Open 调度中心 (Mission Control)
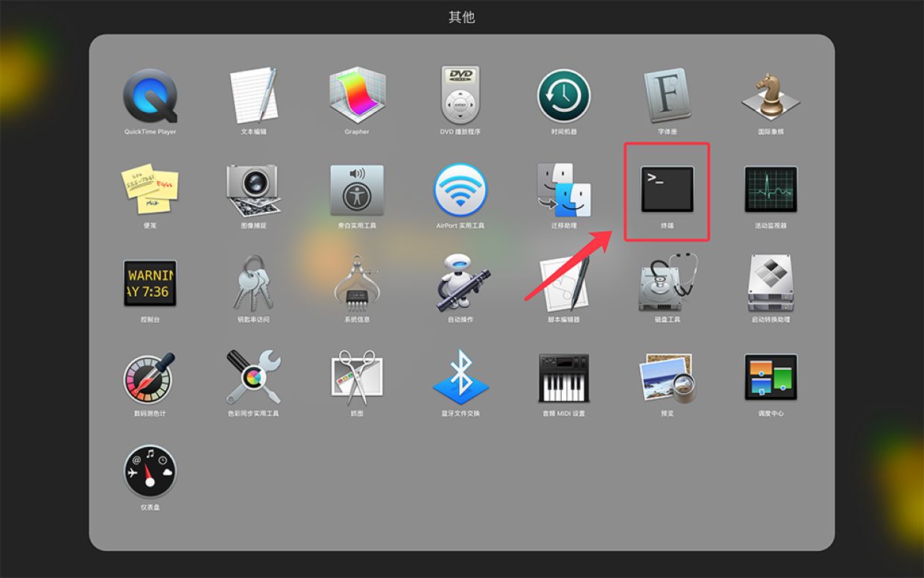This screenshot has height=578, width=924. pos(770,377)
